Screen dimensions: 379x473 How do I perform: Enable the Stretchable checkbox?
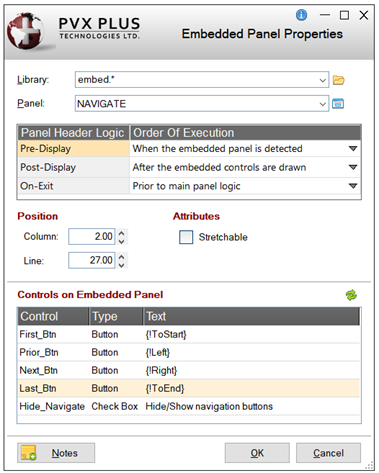click(x=186, y=237)
